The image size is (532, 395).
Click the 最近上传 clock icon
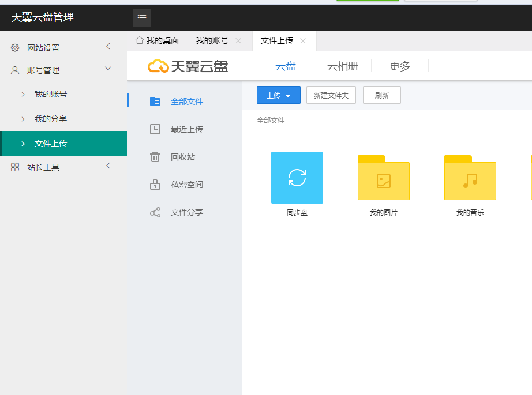[155, 129]
